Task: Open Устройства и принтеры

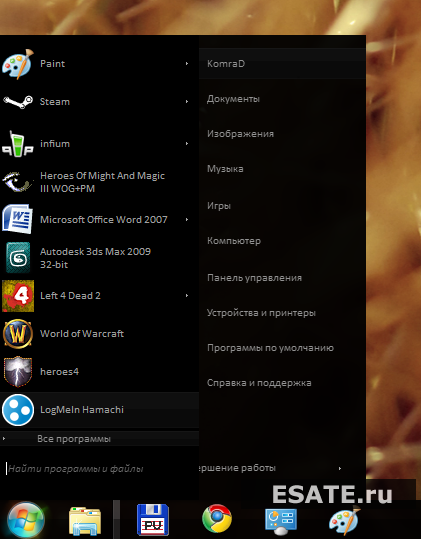Action: pos(261,313)
